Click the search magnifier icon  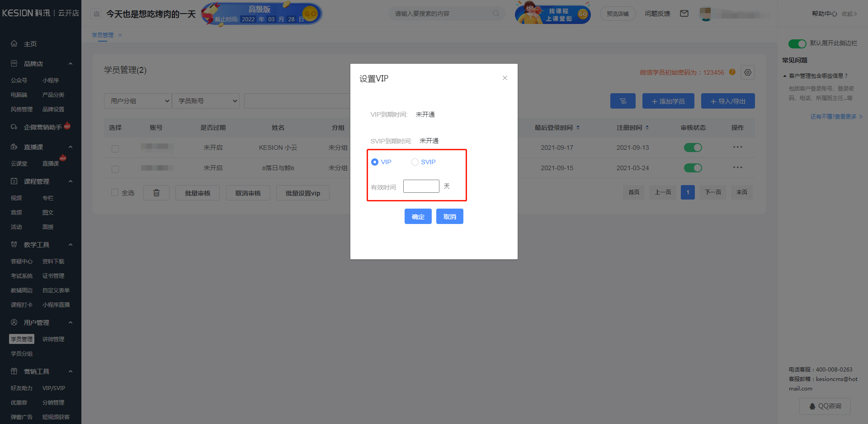click(496, 13)
